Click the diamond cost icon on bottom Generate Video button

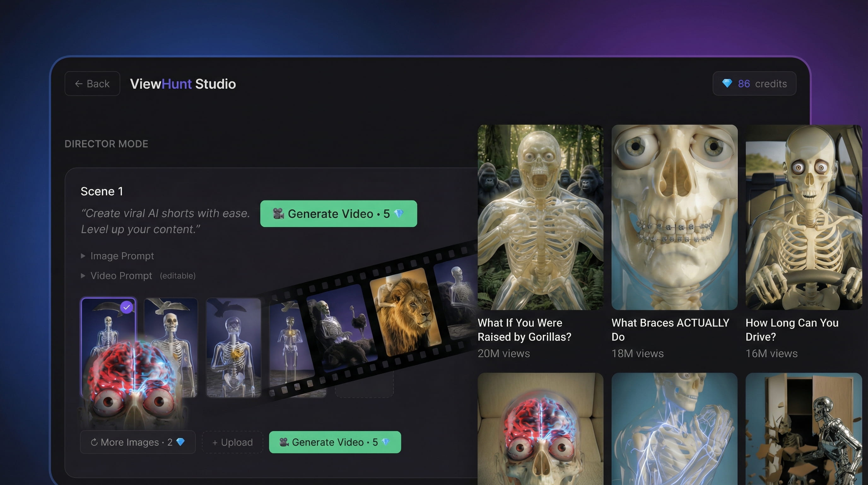(387, 442)
